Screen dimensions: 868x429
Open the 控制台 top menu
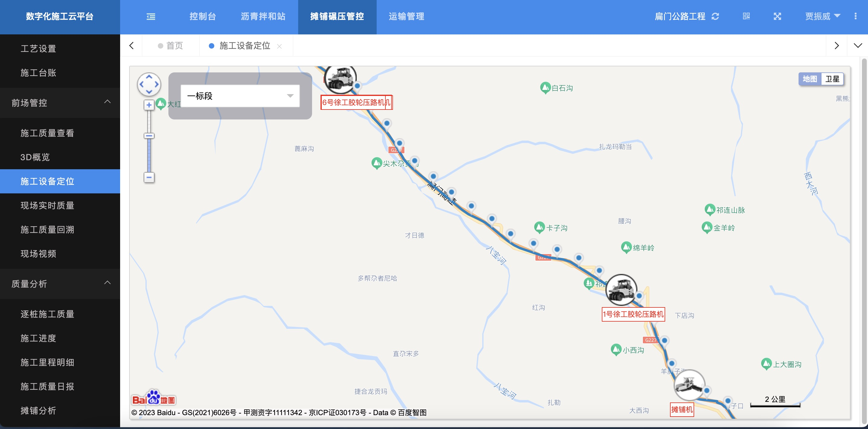tap(203, 17)
